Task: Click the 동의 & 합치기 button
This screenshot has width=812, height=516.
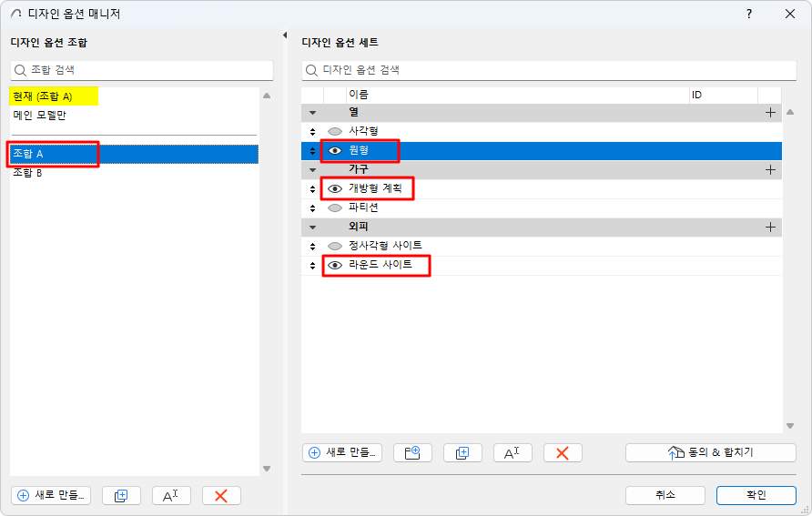Action: point(710,453)
